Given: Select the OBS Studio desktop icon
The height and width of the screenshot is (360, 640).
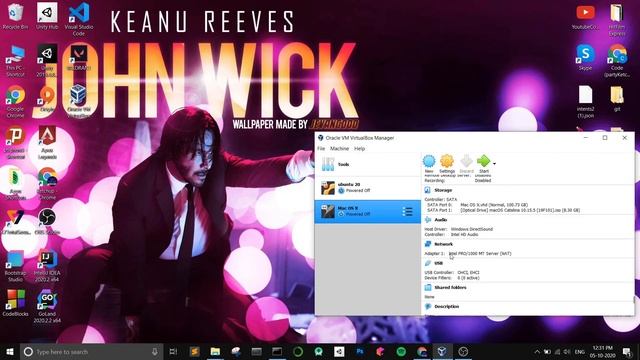Looking at the screenshot, I should 47,222.
